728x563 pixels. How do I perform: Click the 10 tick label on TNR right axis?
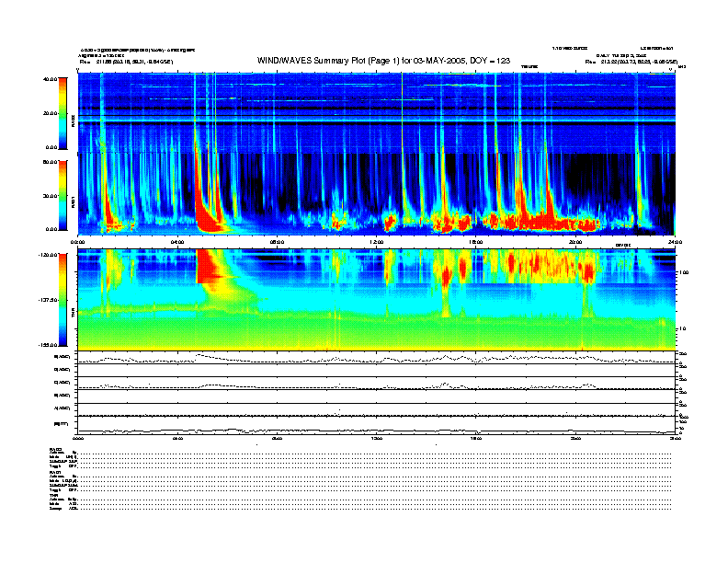682,329
